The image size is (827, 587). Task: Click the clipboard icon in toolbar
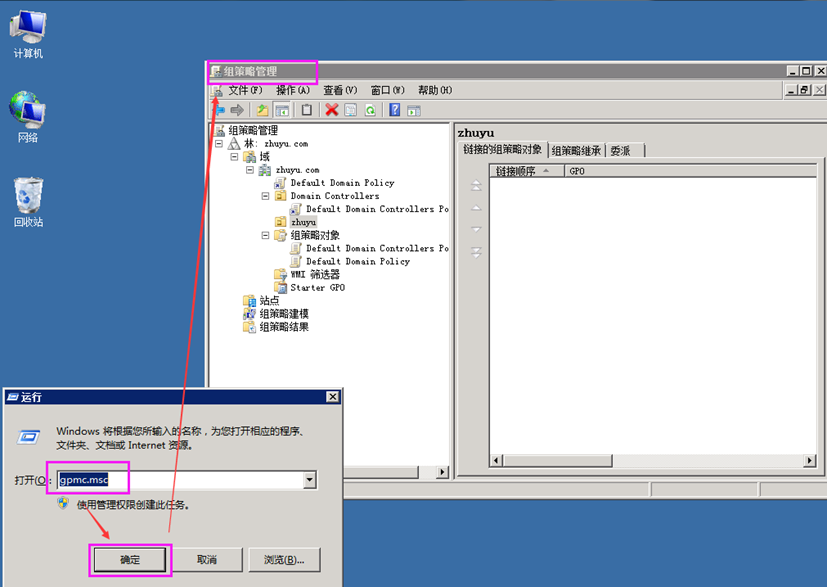[x=307, y=110]
